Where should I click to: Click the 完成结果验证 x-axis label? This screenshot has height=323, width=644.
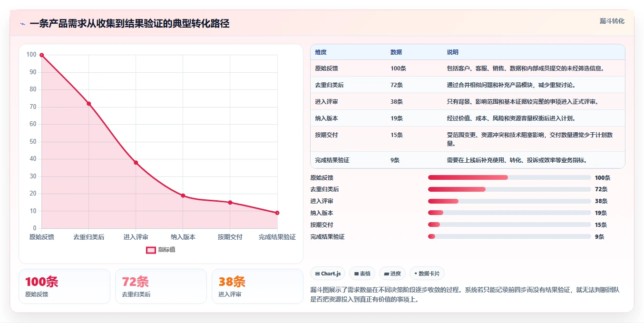point(277,237)
